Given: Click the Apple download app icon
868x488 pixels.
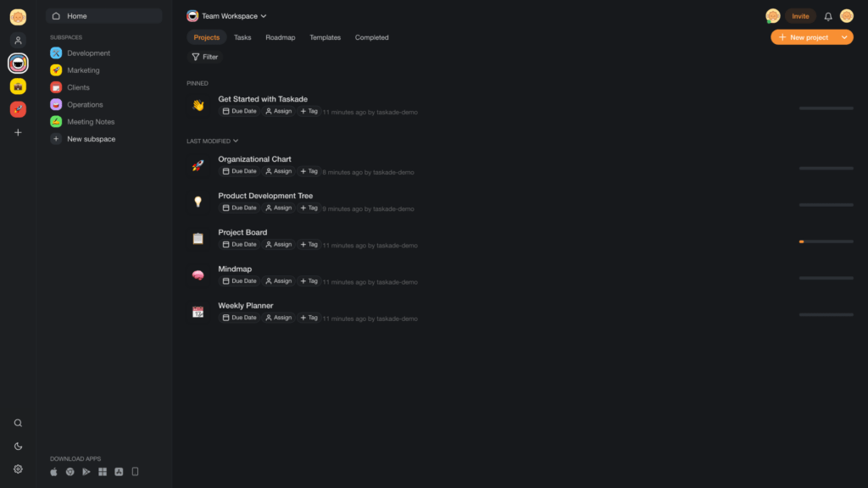Looking at the screenshot, I should click(x=53, y=472).
